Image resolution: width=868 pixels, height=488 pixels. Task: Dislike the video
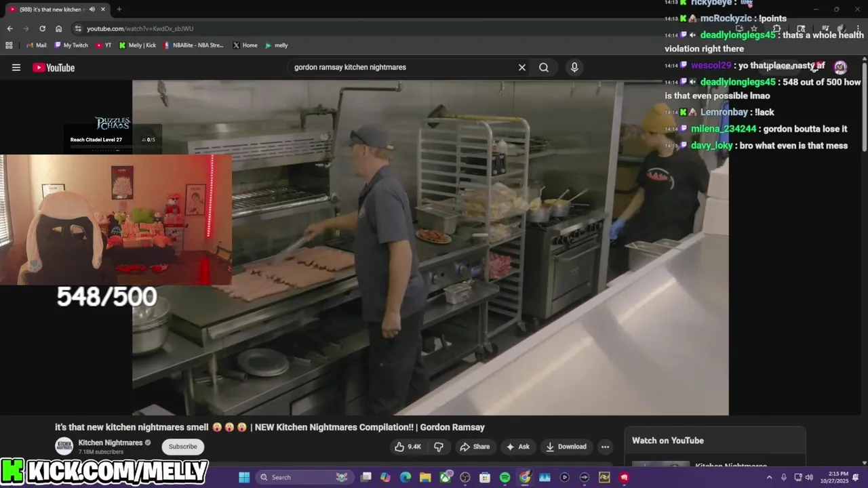pos(439,447)
